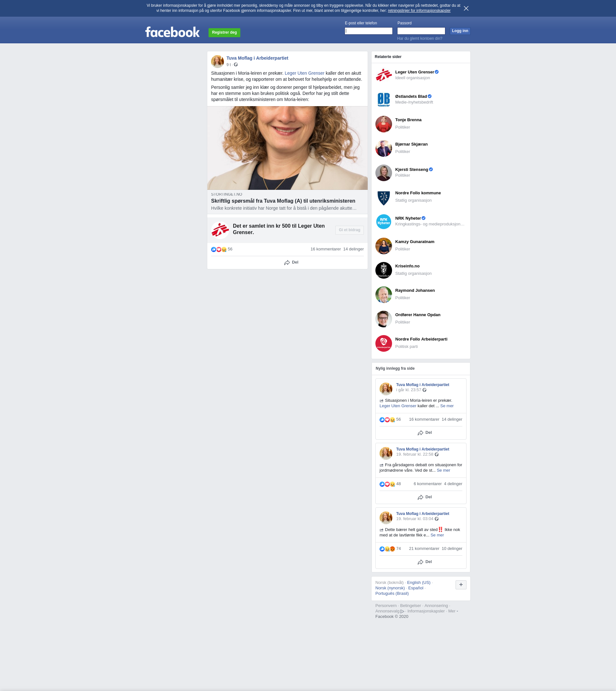
Task: Click Tuva Moflag avatar in main post
Action: 217,62
